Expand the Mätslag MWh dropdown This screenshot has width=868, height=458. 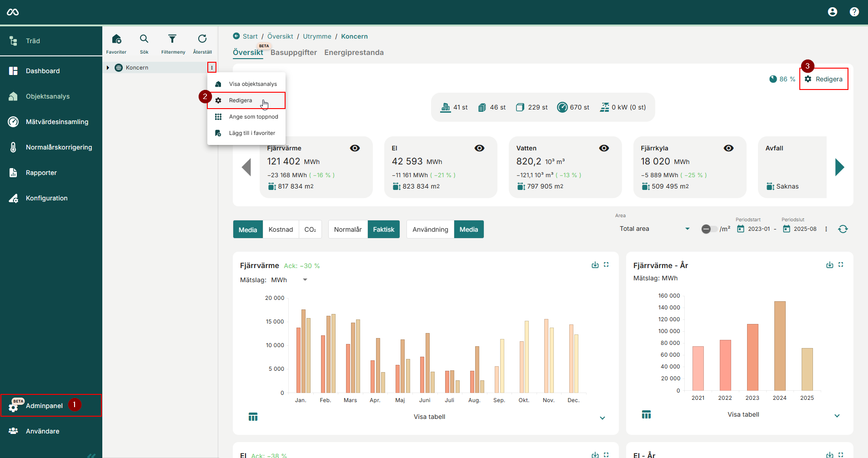[x=304, y=280]
